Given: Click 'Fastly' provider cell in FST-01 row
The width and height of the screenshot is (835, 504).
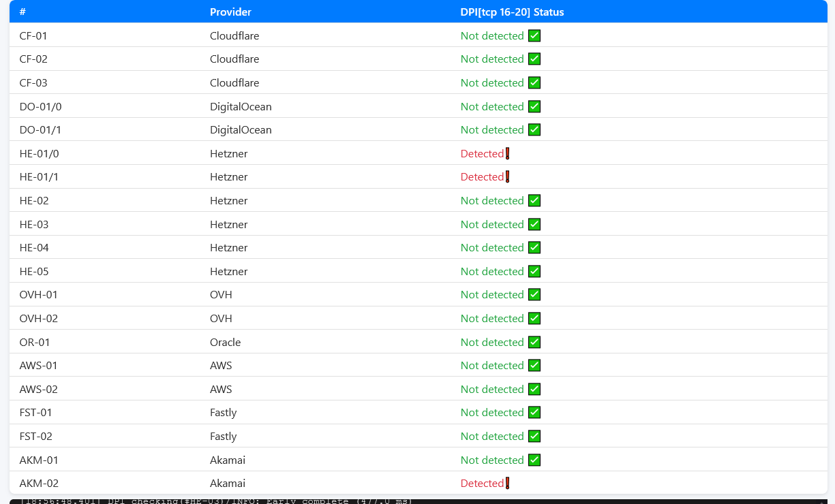Looking at the screenshot, I should (224, 413).
